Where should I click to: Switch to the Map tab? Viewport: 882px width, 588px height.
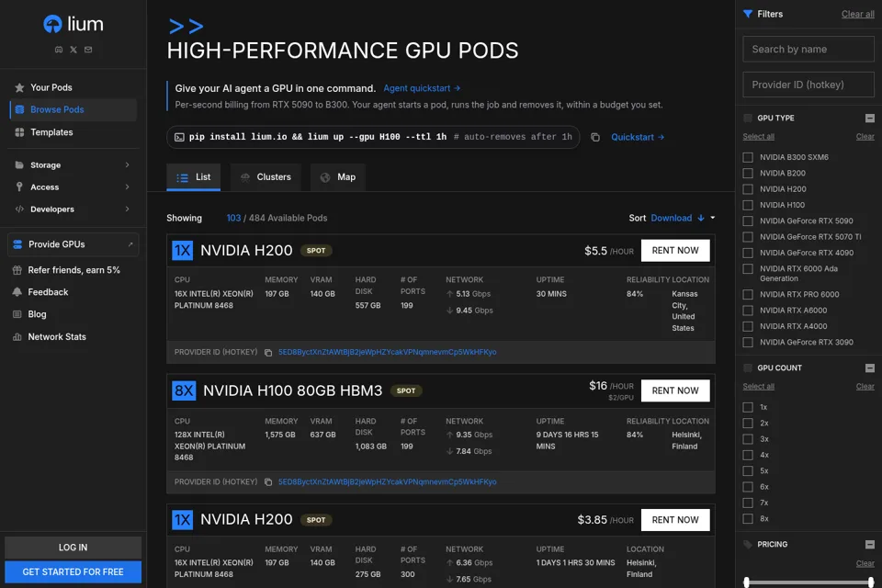[x=338, y=177]
